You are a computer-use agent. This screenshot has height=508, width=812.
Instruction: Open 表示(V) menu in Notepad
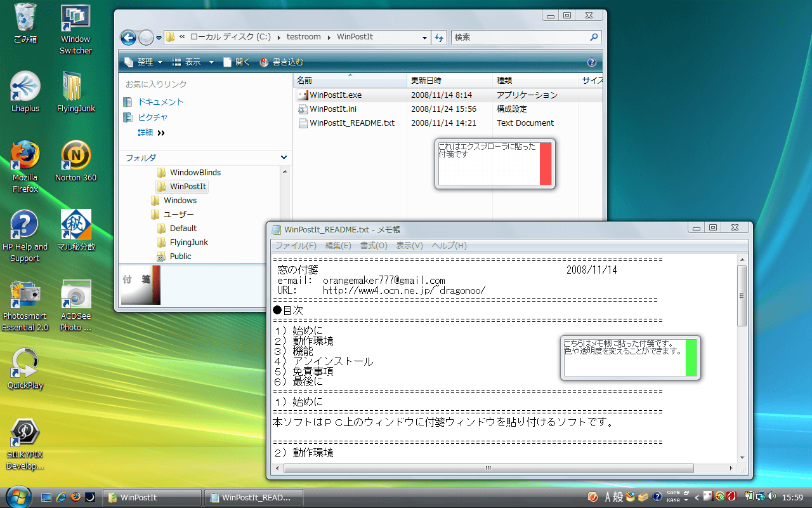click(x=409, y=246)
